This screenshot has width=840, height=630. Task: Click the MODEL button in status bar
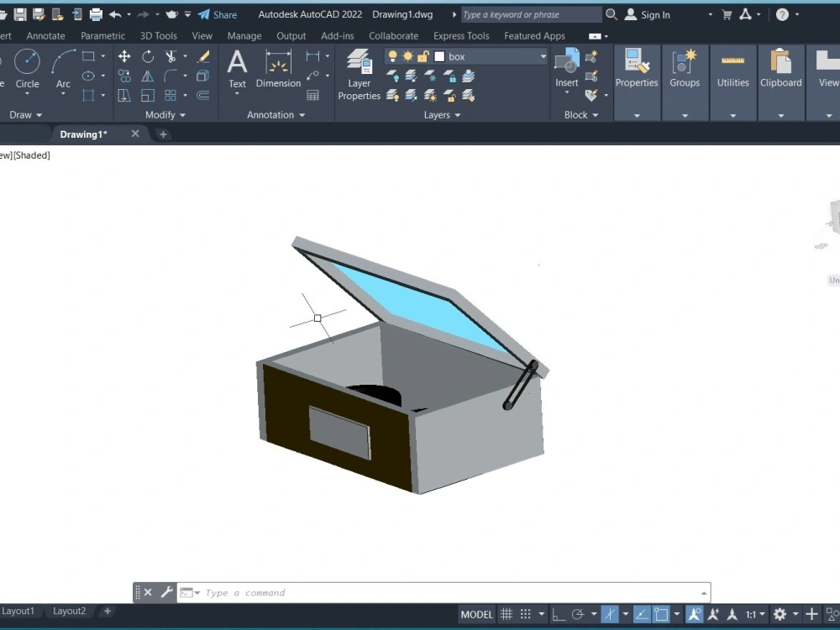[476, 614]
